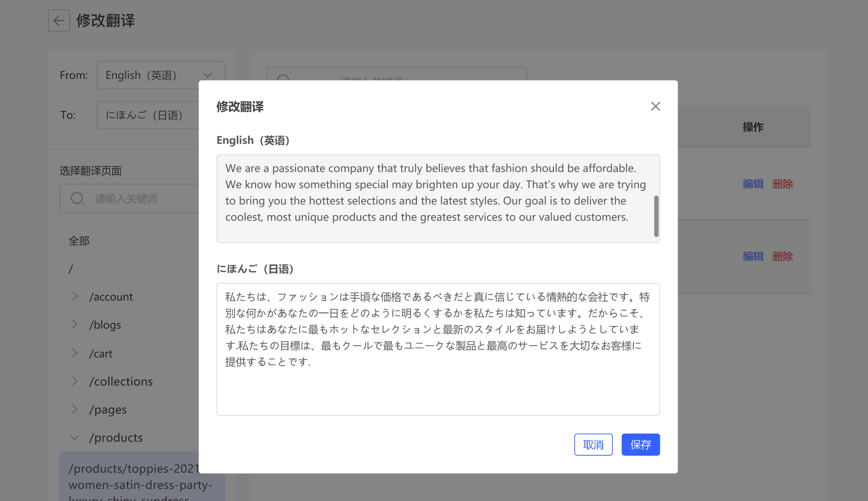Screen dimensions: 868x501
Task: Click the search magnifier in page filter
Action: (x=77, y=198)
